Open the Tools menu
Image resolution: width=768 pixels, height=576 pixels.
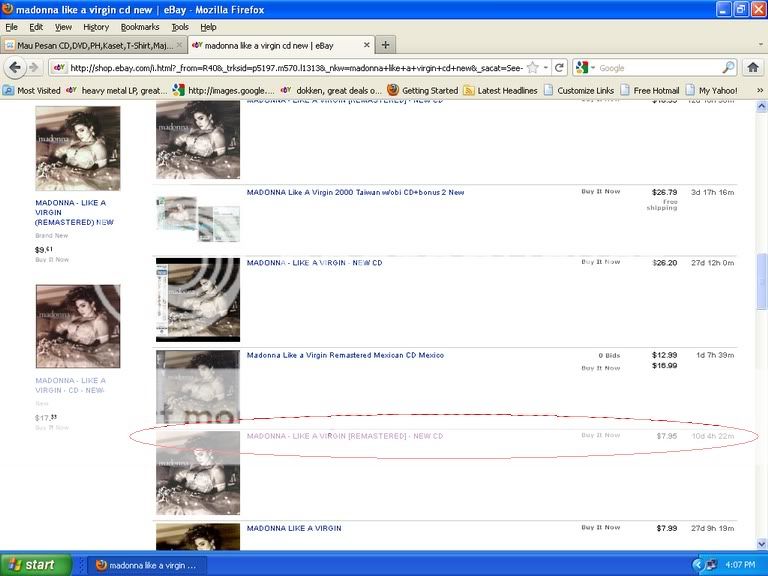tap(180, 27)
